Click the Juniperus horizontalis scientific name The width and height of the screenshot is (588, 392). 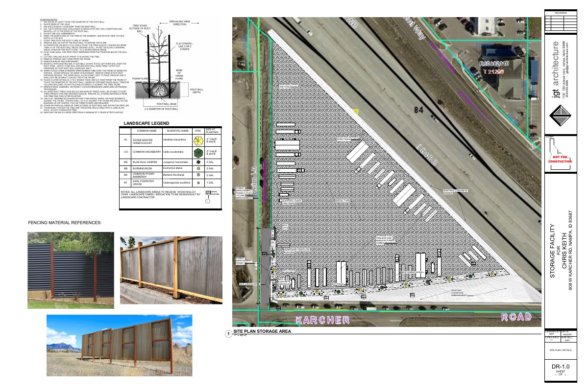(x=175, y=161)
